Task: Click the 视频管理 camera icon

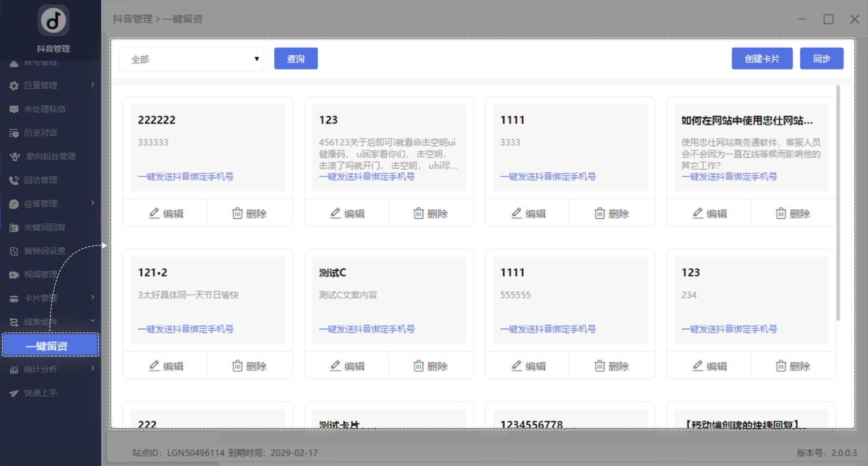Action: 14,275
